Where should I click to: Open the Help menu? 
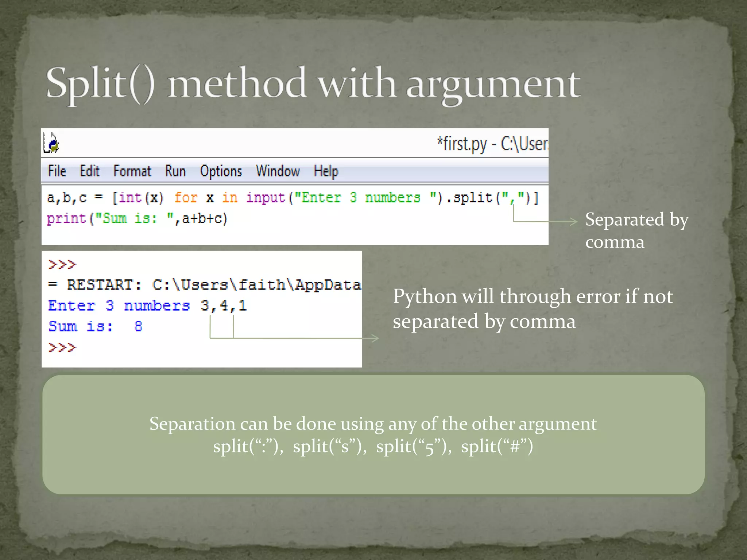326,171
